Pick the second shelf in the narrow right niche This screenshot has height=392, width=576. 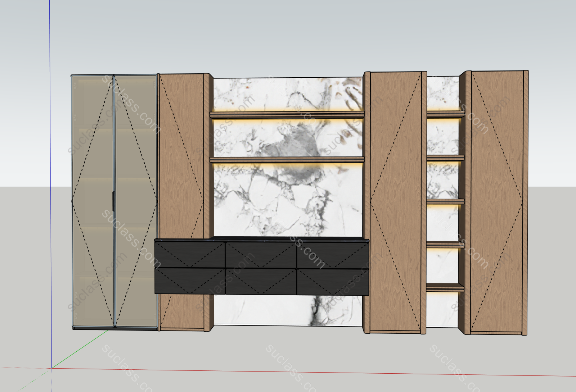coord(446,158)
